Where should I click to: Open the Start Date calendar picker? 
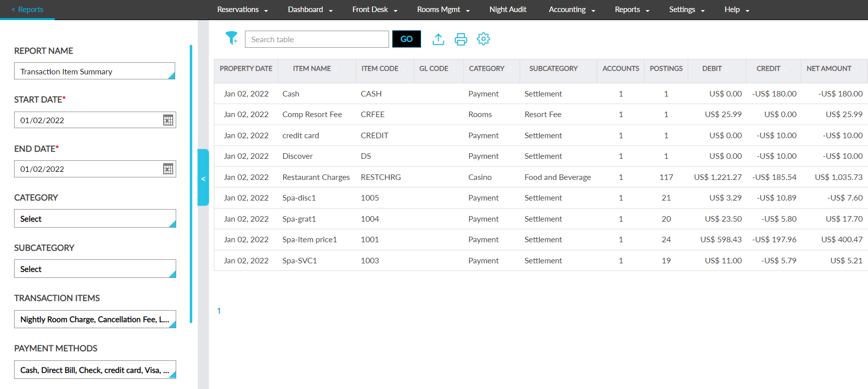point(168,120)
